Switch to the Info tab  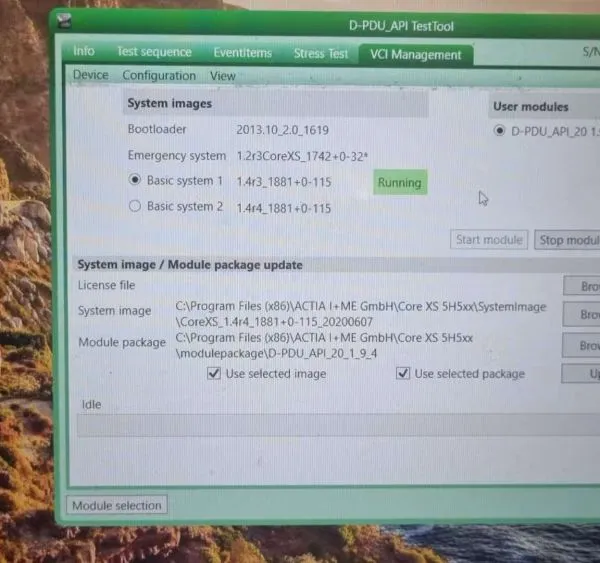click(84, 51)
